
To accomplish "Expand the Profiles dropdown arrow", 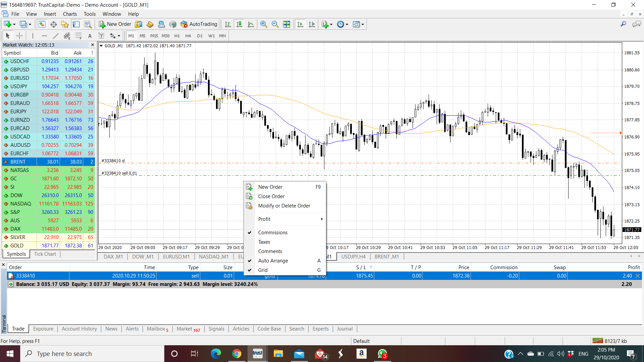I will (x=30, y=24).
